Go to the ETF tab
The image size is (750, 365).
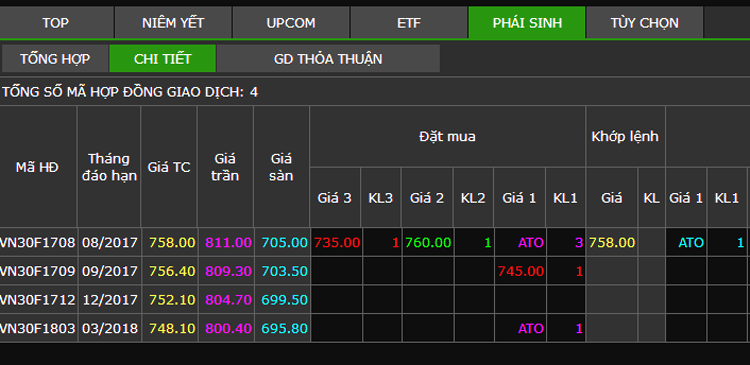[409, 22]
